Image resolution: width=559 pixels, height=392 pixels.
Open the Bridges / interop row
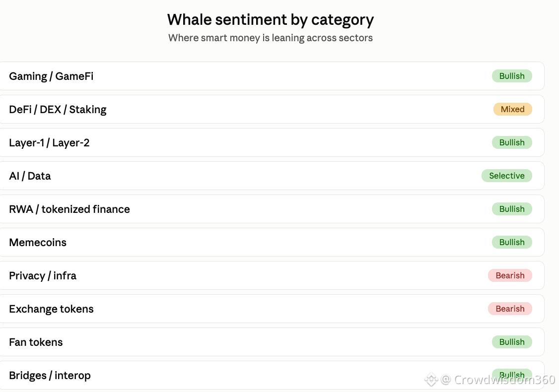272,375
